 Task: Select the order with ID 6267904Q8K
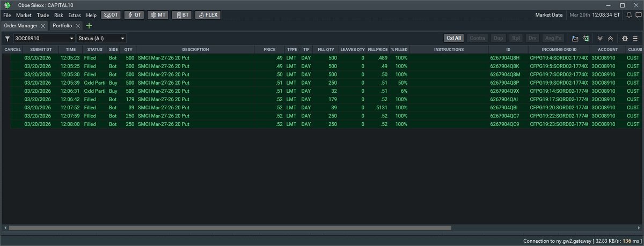click(x=322, y=66)
